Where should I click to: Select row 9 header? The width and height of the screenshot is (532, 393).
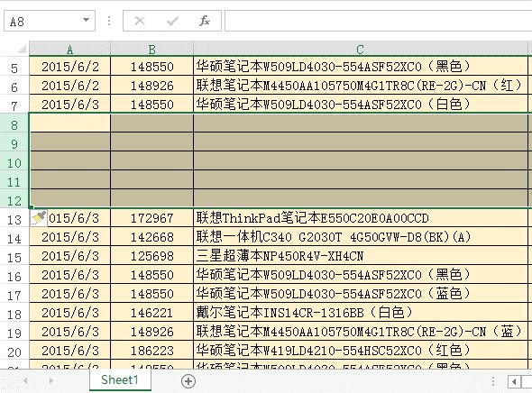click(14, 142)
